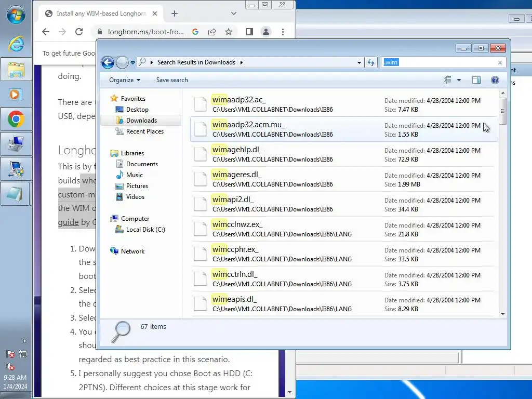
Task: Click results scrollbar up arrow
Action: pyautogui.click(x=503, y=93)
